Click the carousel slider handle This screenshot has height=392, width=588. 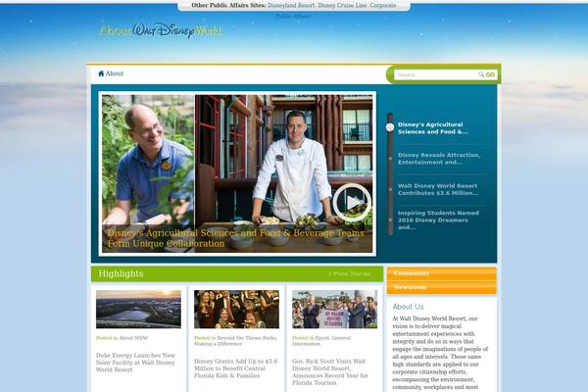[x=390, y=127]
